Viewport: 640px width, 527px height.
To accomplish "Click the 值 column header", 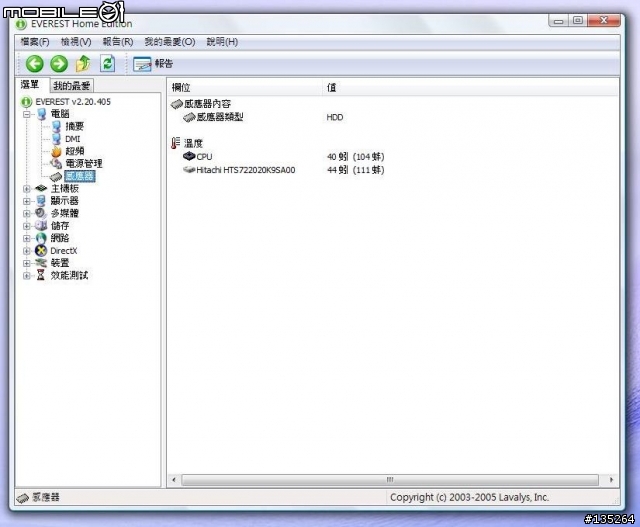I will point(470,87).
